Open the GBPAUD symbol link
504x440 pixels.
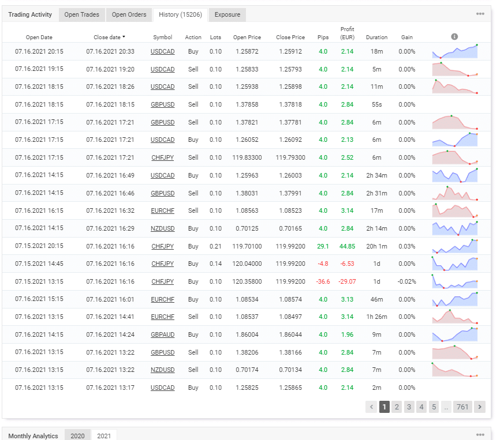coord(163,334)
